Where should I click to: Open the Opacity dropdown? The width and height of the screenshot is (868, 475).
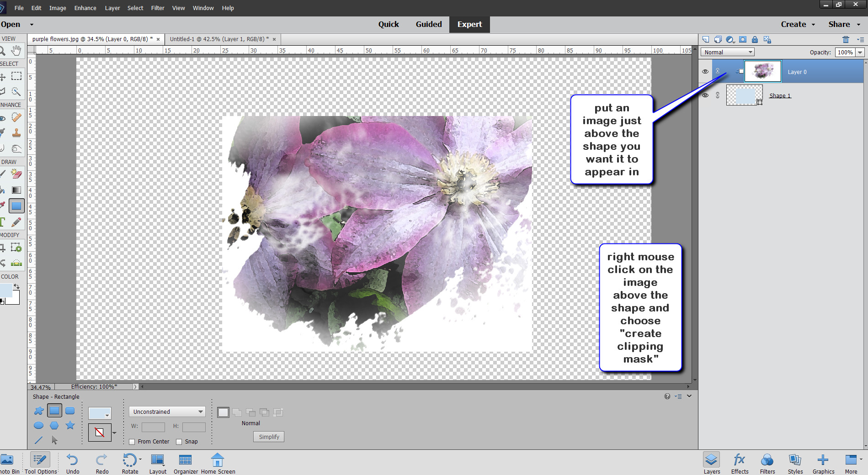(x=860, y=52)
